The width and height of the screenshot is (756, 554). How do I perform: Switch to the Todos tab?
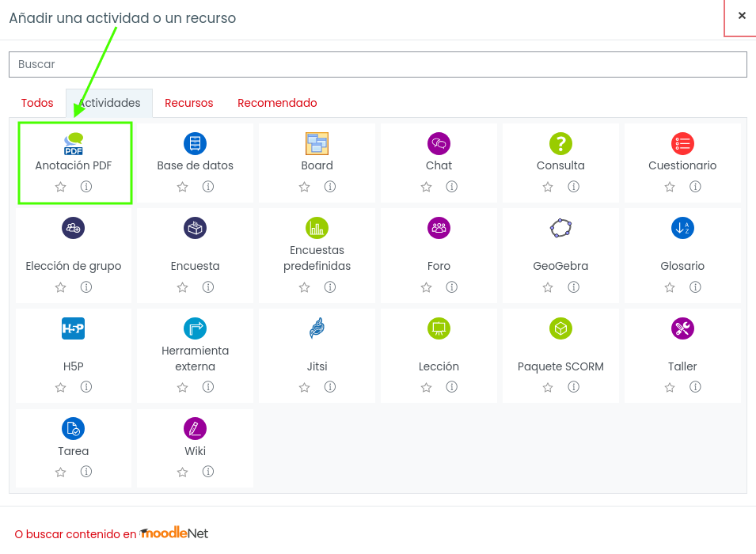37,103
